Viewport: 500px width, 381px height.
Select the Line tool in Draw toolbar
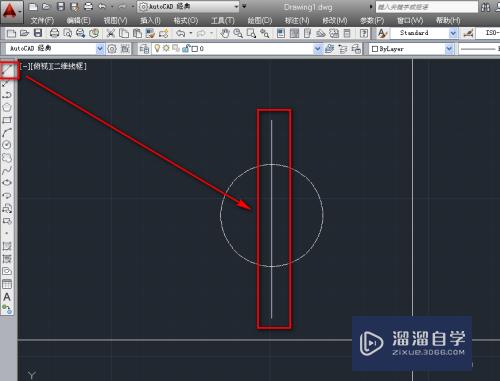[x=7, y=69]
